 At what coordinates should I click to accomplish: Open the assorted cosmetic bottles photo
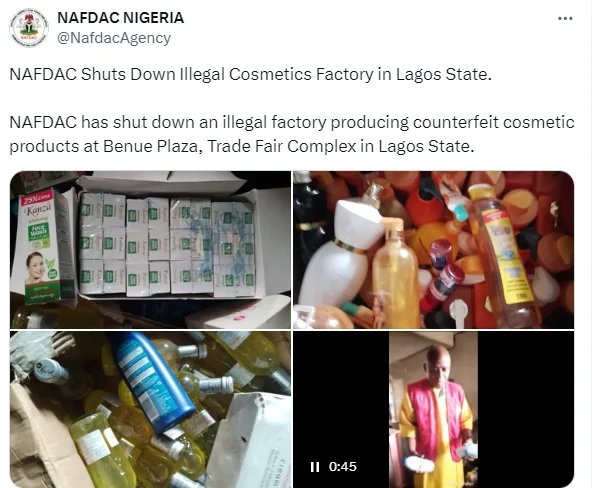[x=433, y=250]
